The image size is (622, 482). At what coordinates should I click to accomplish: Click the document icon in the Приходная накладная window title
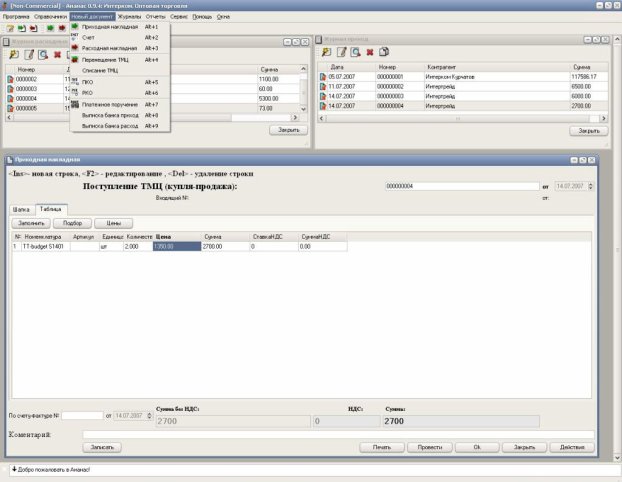(10, 160)
